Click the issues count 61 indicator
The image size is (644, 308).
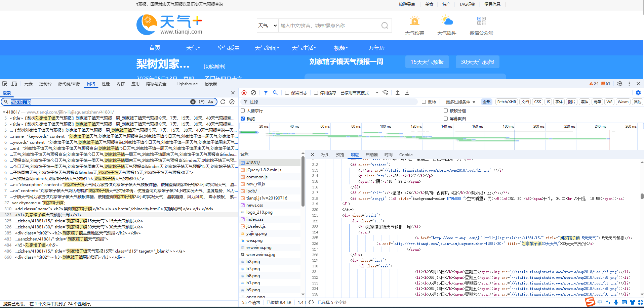tap(606, 84)
